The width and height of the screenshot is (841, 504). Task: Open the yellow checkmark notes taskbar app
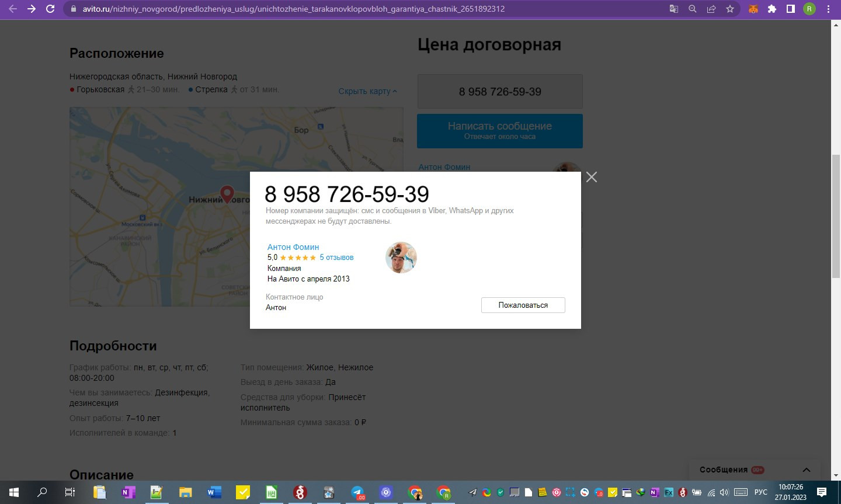coord(242,492)
